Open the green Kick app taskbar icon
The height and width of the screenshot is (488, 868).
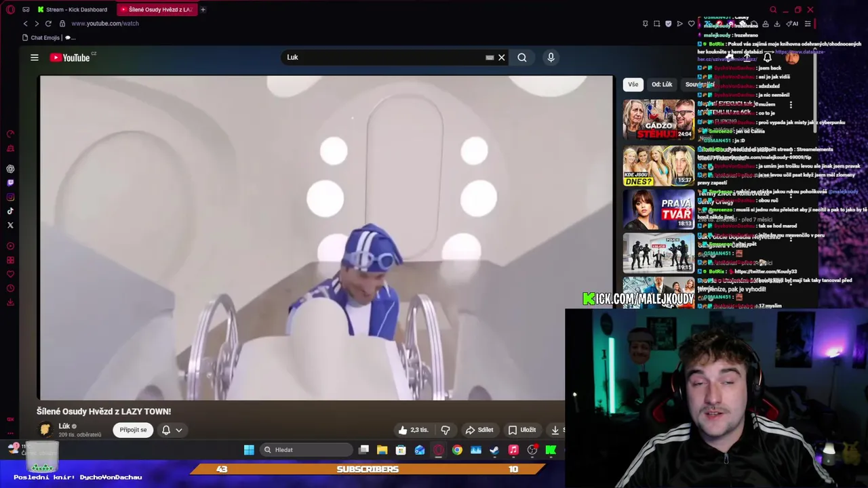point(551,450)
